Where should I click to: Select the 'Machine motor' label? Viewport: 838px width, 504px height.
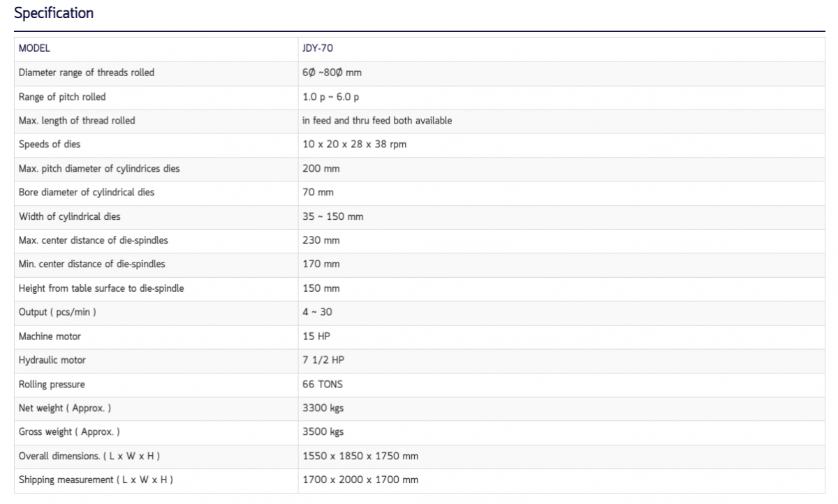pyautogui.click(x=50, y=336)
